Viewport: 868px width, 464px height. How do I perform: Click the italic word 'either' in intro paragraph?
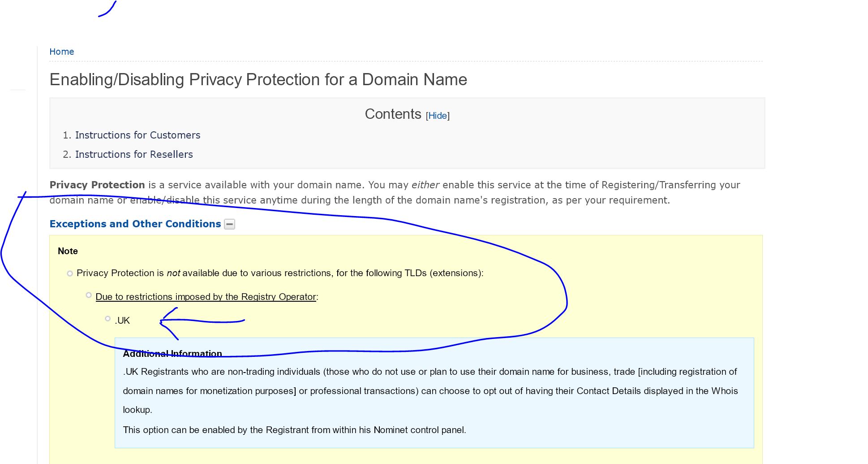425,185
